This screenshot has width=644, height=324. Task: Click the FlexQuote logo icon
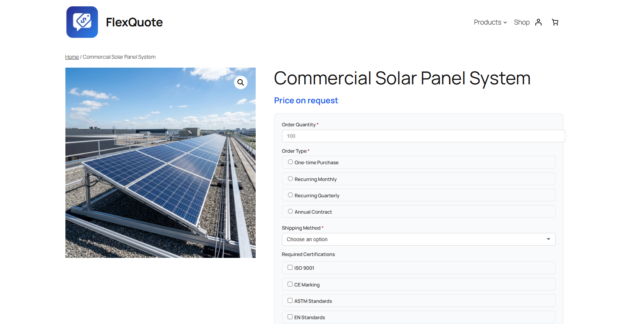[x=82, y=22]
